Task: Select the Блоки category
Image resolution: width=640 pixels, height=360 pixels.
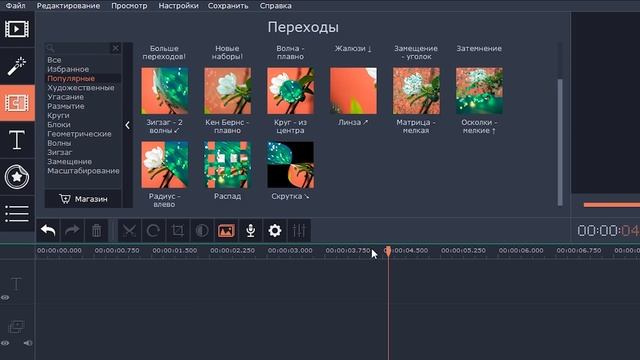Action: 59,124
